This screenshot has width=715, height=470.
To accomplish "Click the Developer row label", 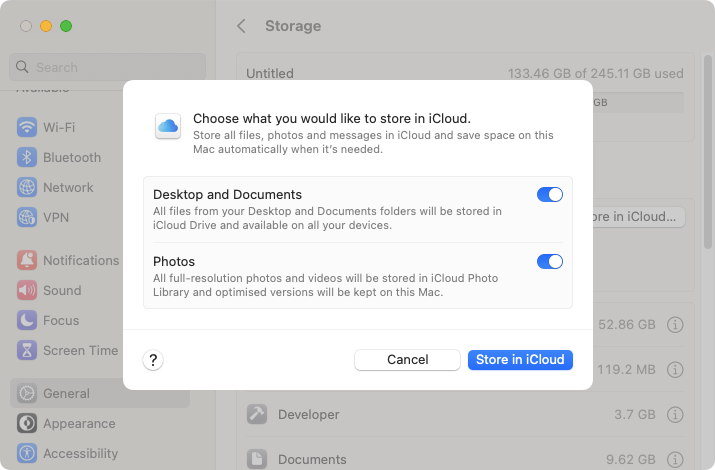I will point(308,414).
